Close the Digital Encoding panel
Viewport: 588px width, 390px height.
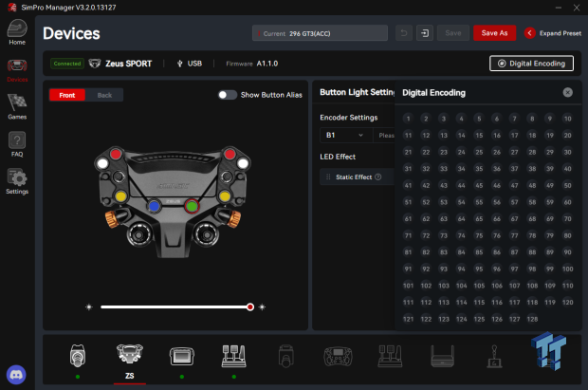click(568, 92)
